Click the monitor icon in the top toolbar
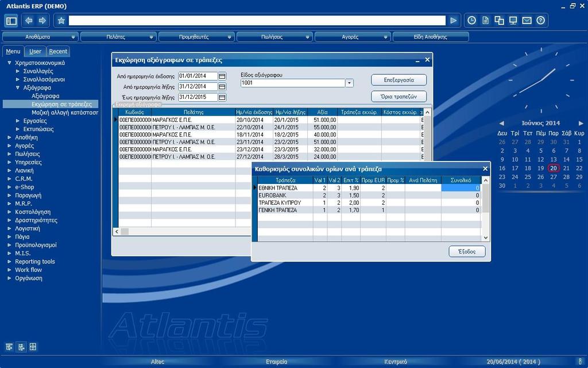Screen dimensions: 588x368 513,21
